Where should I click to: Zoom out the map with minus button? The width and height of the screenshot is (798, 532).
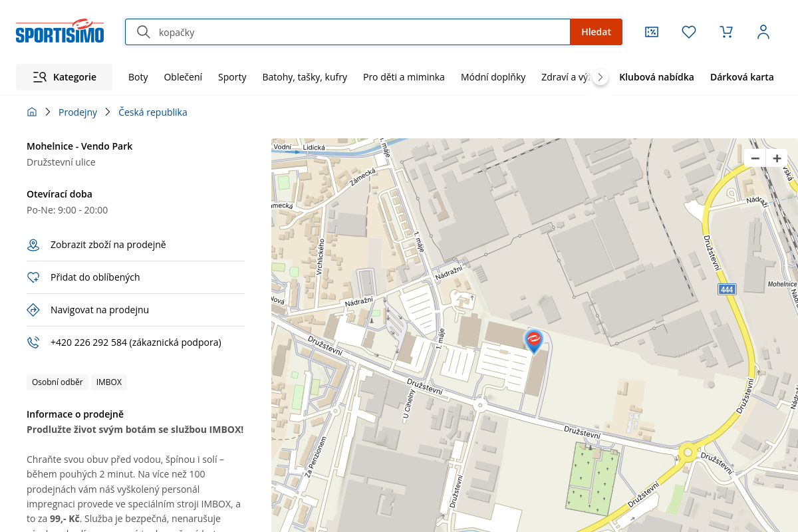(755, 158)
